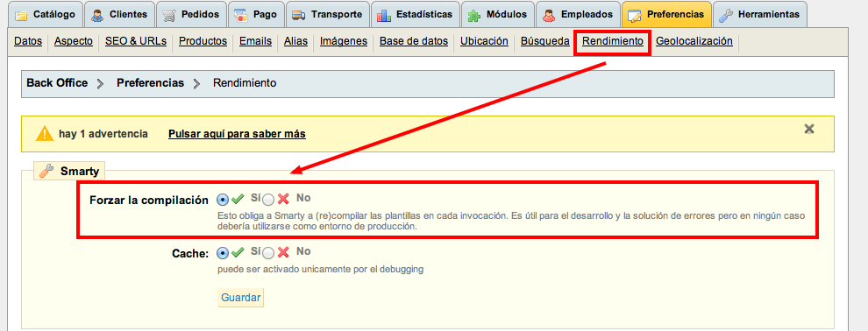Open Ubicación preferences submenu
Screen dimensions: 868x331
click(484, 41)
